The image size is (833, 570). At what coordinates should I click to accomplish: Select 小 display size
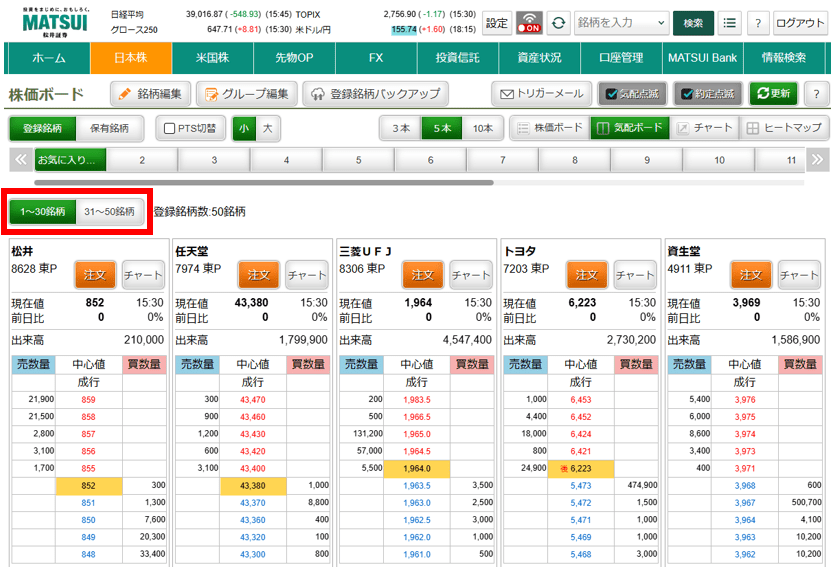tap(244, 129)
